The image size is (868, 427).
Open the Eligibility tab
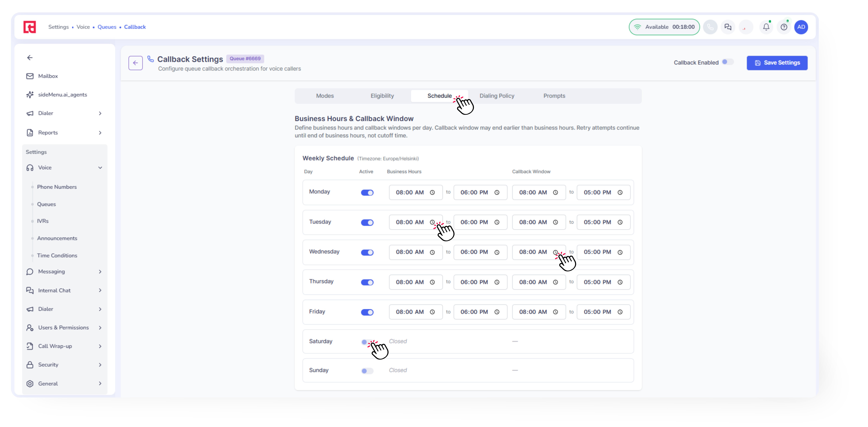382,96
